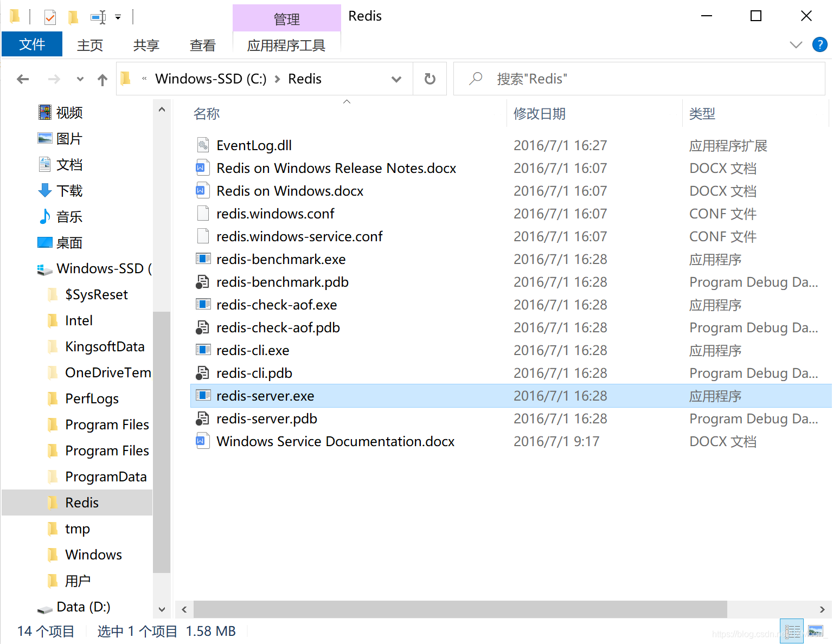The width and height of the screenshot is (833, 644).
Task: Select the redis-cli.pdb file icon
Action: pyautogui.click(x=203, y=373)
